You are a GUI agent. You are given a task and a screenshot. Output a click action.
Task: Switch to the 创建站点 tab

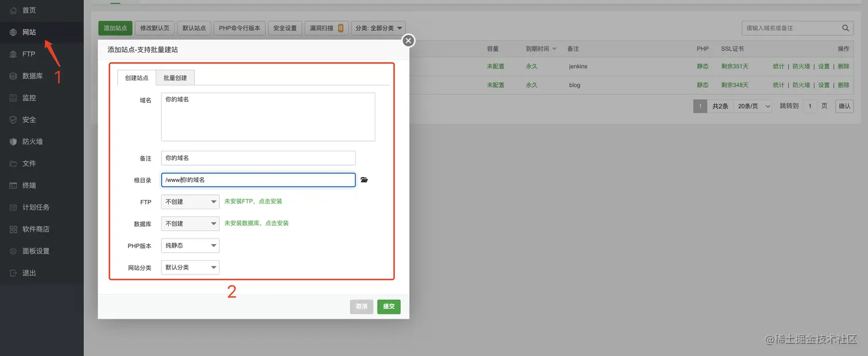137,78
